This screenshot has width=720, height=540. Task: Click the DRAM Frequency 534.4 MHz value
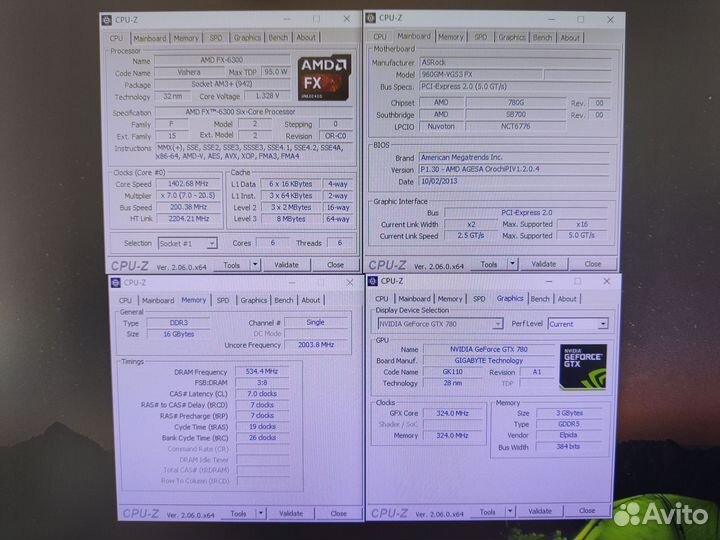262,371
